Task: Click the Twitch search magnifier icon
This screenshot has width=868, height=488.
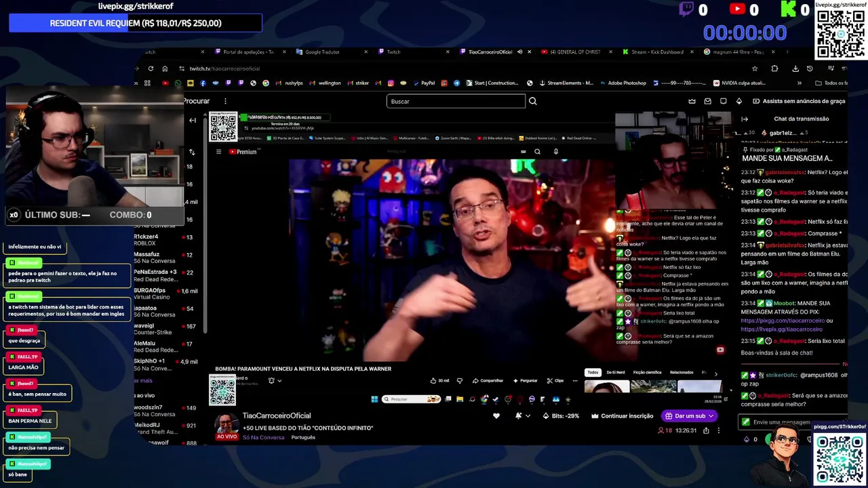Action: 532,101
